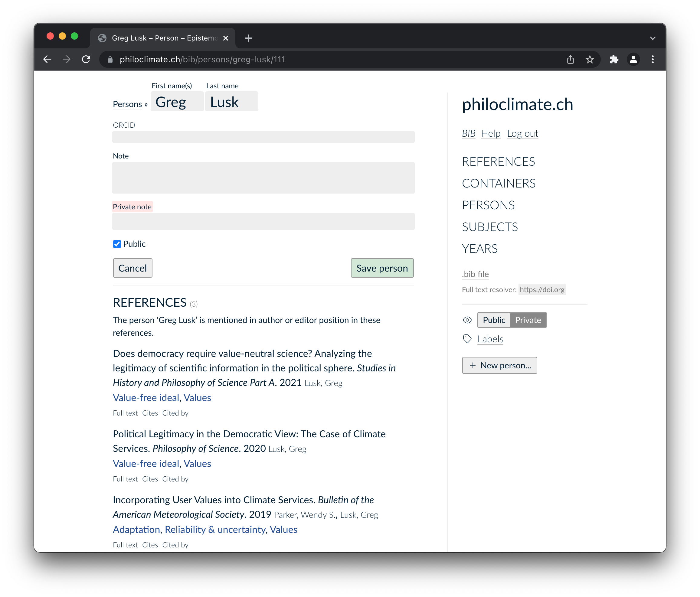Click the browser back arrow
This screenshot has width=700, height=597.
point(47,60)
